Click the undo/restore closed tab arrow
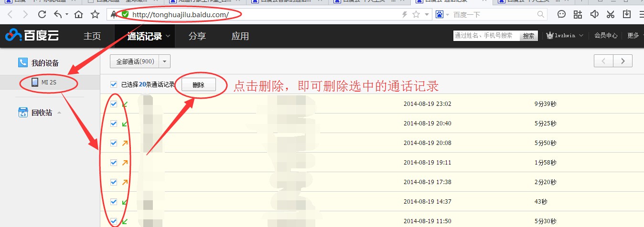This screenshot has height=227, width=644. pyautogui.click(x=58, y=14)
